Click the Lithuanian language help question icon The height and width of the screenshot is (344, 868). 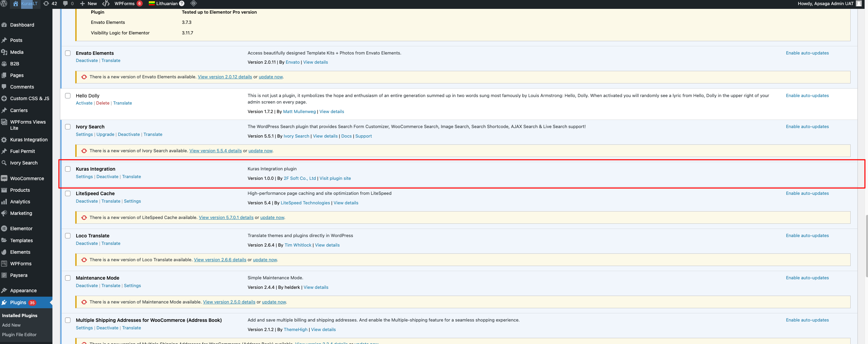pos(182,3)
